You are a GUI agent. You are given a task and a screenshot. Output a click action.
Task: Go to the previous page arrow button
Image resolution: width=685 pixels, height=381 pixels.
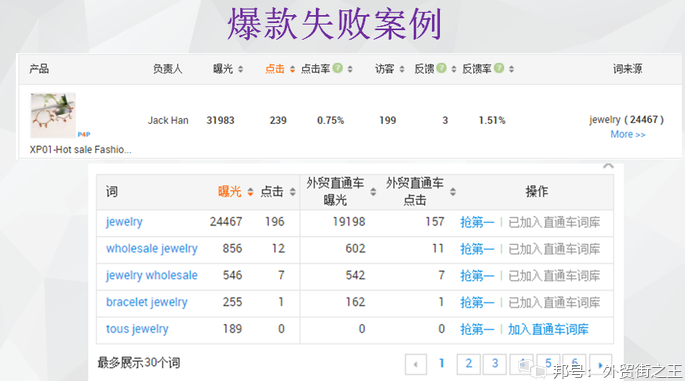pos(415,364)
